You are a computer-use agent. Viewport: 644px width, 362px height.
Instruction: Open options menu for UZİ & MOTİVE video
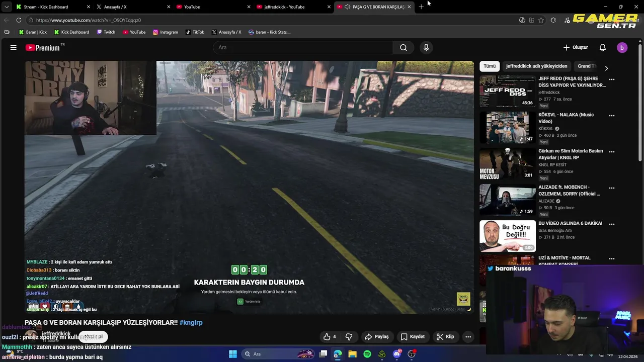click(x=612, y=259)
